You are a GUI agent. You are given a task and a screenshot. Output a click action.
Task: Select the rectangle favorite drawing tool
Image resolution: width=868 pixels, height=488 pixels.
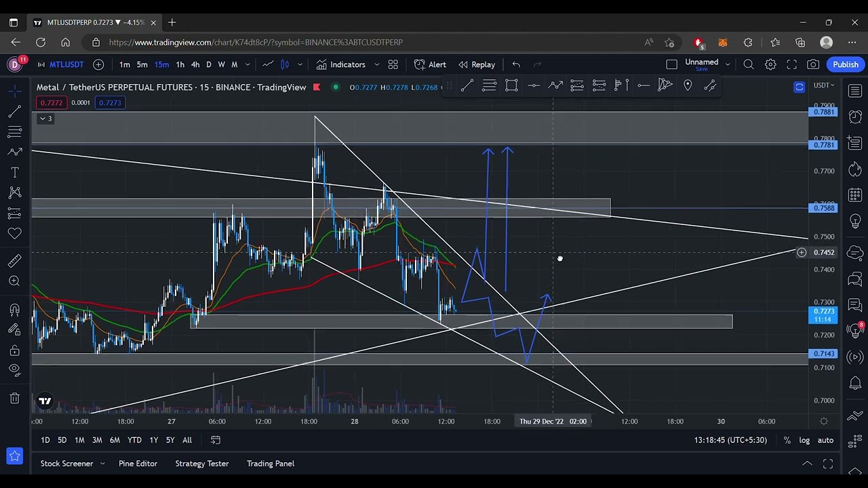(512, 85)
